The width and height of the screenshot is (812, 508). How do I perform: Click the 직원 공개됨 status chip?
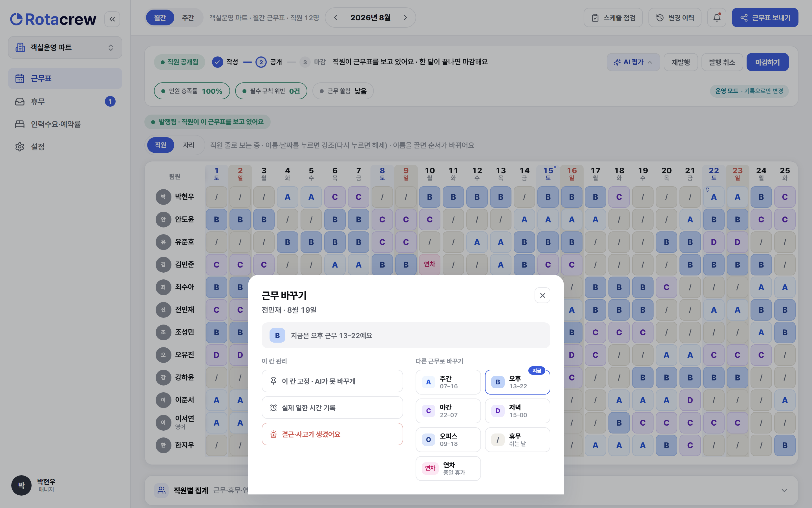pos(180,62)
